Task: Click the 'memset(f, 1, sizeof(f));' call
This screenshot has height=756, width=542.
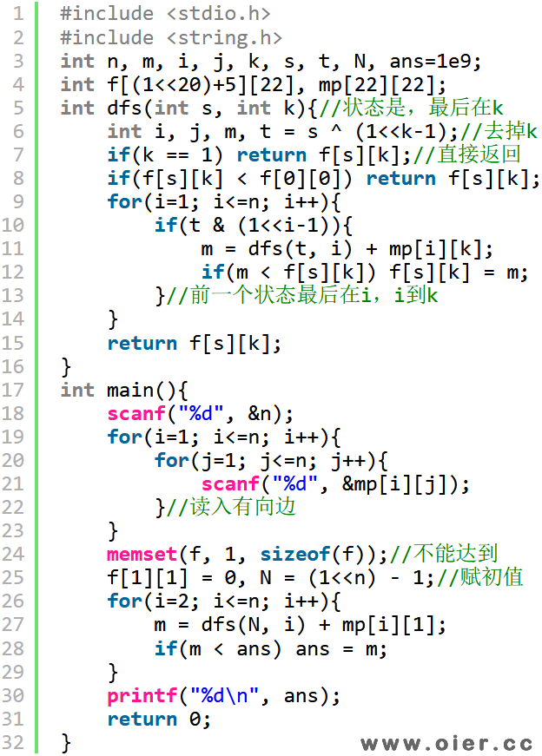Action: click(247, 555)
